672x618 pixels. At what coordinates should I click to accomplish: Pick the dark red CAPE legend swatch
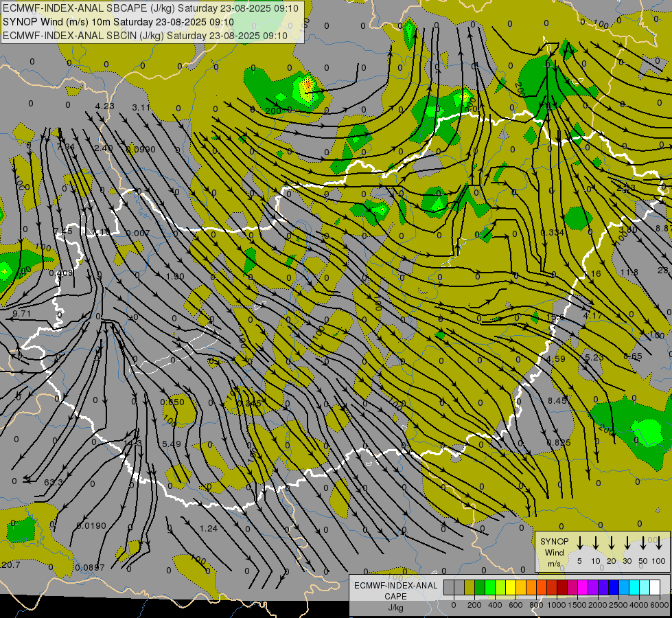(x=562, y=587)
